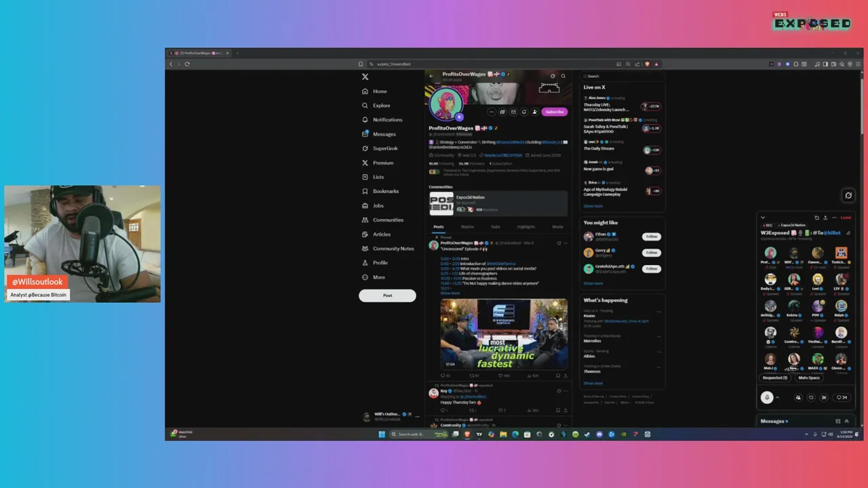Image resolution: width=868 pixels, height=488 pixels.
Task: Open the Alex Jones Thursday LIVE stream
Action: point(623,104)
